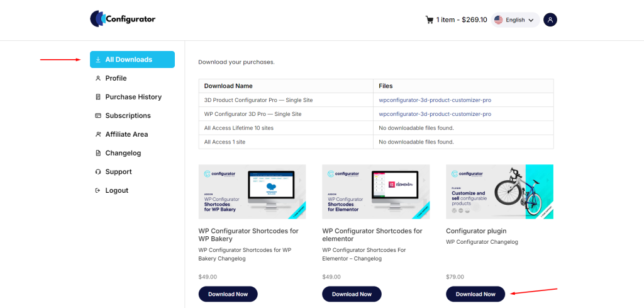Screen dimensions: 644x308
Task: Open Configurator plugin title
Action: pyautogui.click(x=477, y=231)
